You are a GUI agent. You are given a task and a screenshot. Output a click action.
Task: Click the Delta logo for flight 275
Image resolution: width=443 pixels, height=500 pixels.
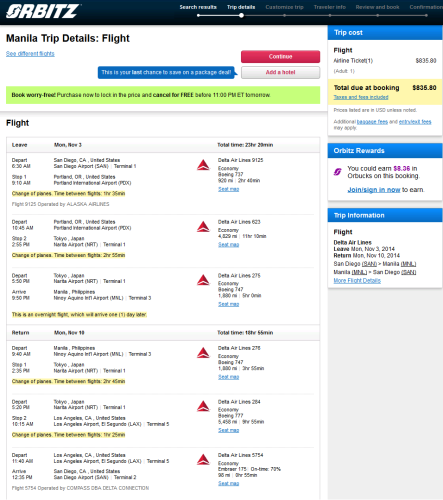pyautogui.click(x=203, y=280)
